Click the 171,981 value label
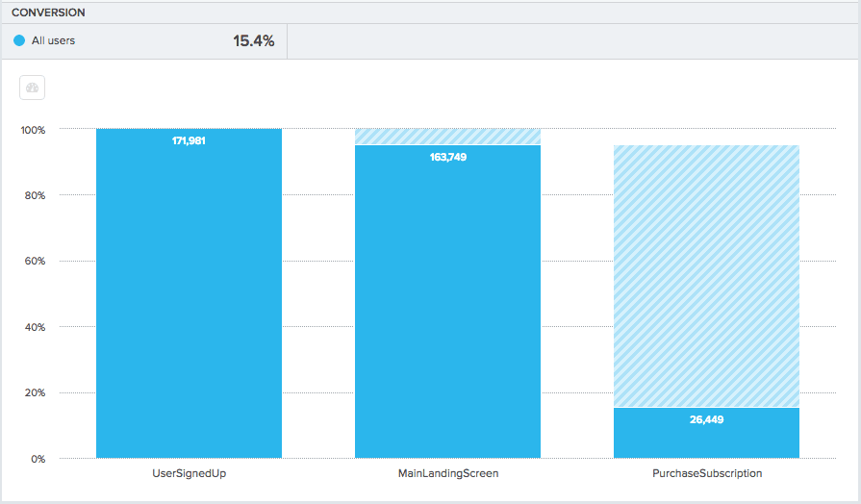Image resolution: width=861 pixels, height=504 pixels. click(x=189, y=140)
